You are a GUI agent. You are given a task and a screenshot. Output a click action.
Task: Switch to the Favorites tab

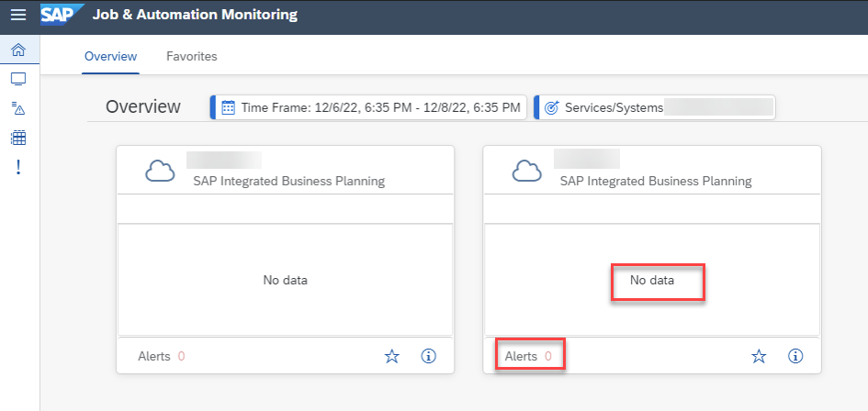[x=192, y=57]
